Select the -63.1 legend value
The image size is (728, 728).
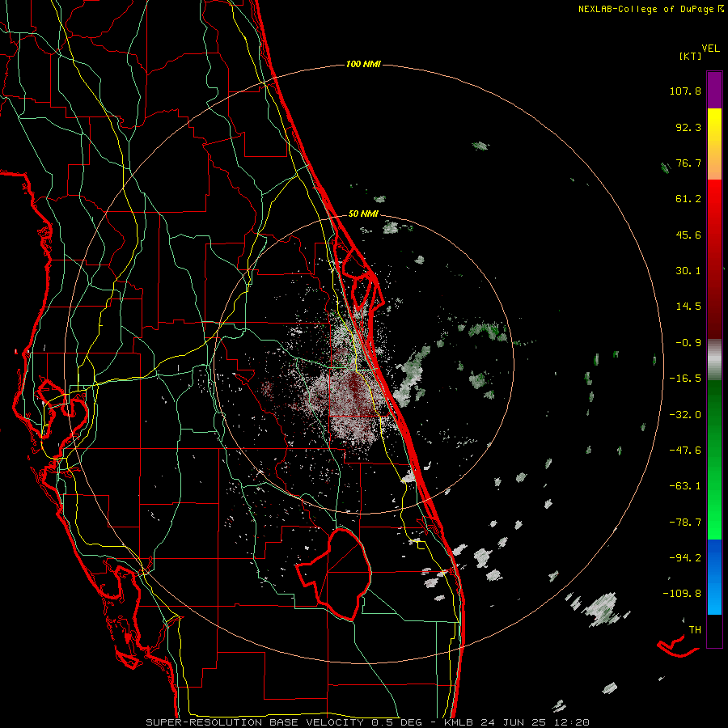pyautogui.click(x=685, y=486)
